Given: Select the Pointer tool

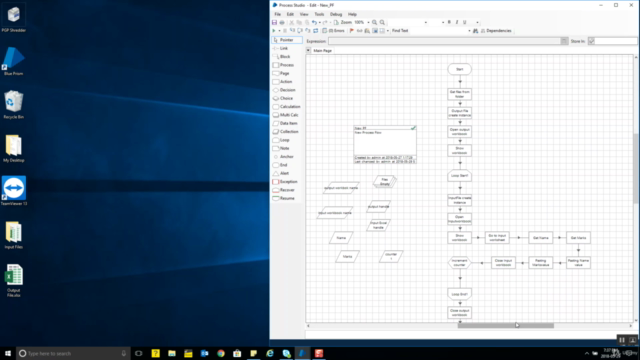Looking at the screenshot, I should click(x=287, y=40).
